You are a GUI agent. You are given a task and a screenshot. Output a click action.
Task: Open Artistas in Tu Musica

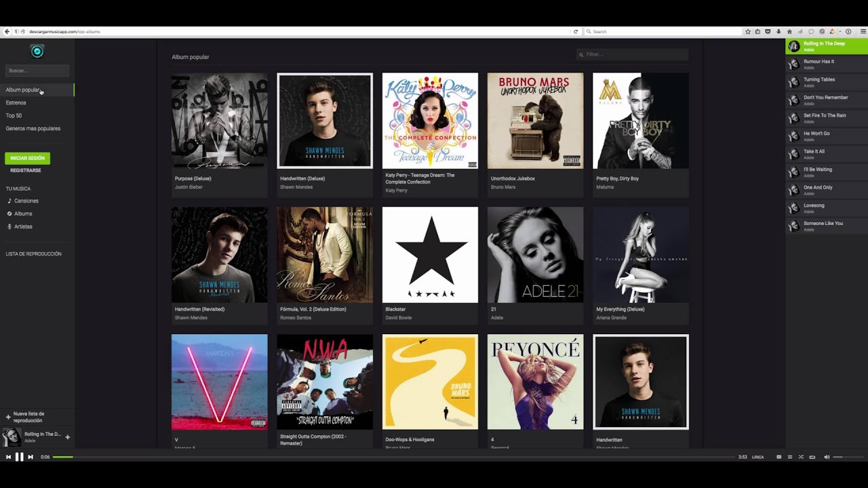pyautogui.click(x=23, y=226)
